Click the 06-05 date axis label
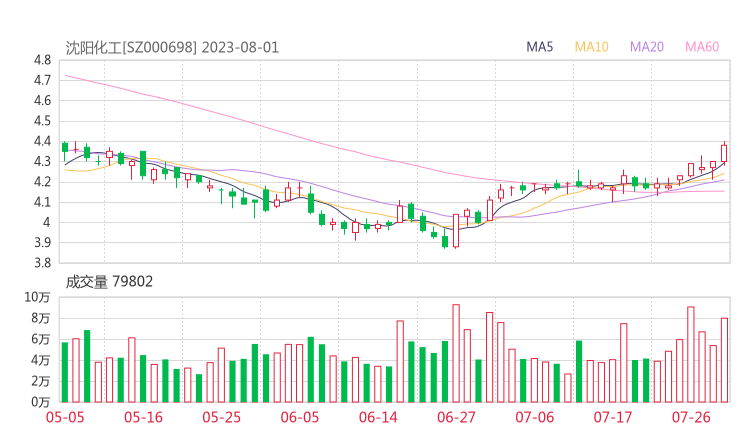 (300, 417)
